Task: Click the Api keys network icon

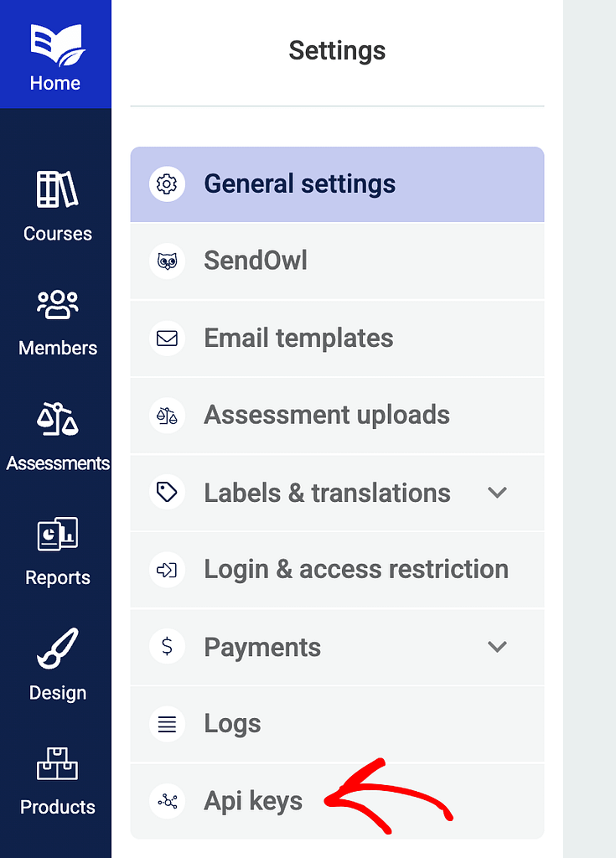Action: click(167, 802)
